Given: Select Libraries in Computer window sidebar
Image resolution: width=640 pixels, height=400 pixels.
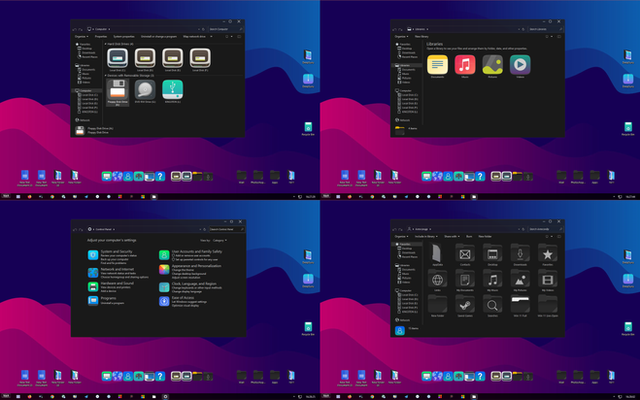Looking at the screenshot, I should pyautogui.click(x=84, y=65).
